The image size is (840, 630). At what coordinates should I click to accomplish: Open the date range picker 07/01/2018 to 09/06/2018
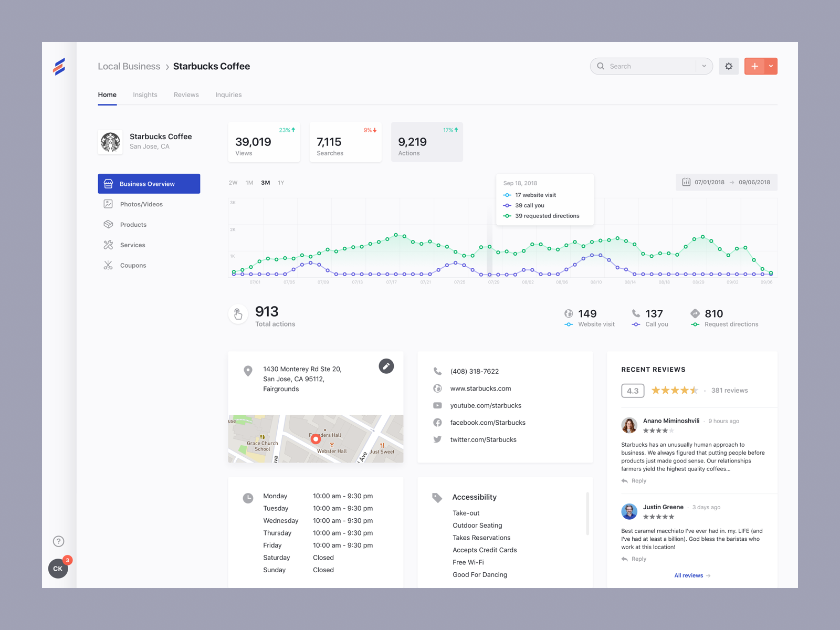click(x=727, y=182)
